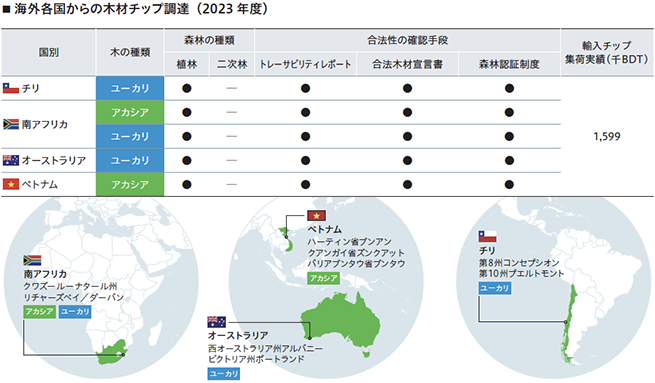Click the Australia flag in the table
Image resolution: width=655 pixels, height=383 pixels.
pos(11,160)
